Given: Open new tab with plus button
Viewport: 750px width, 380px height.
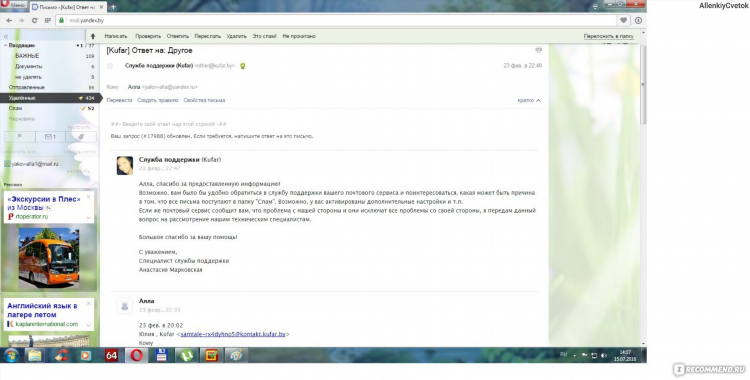Looking at the screenshot, I should pos(113,7).
